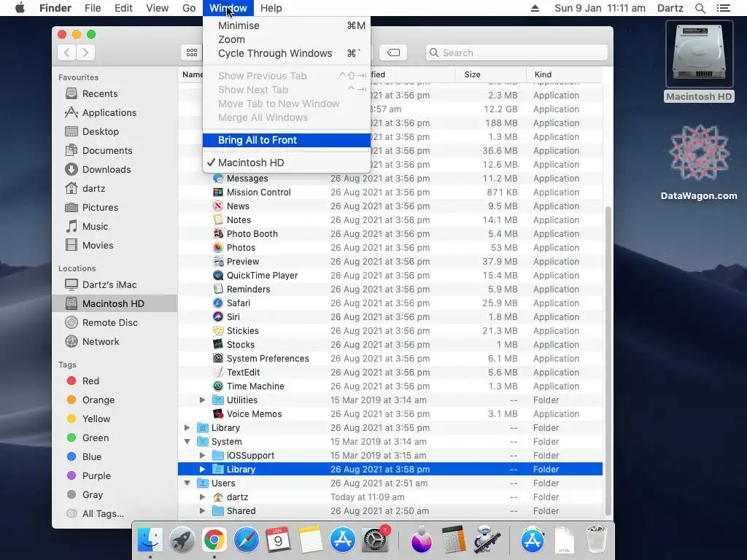The height and width of the screenshot is (560, 747).
Task: Click the eject icon in menu bar
Action: 535,8
